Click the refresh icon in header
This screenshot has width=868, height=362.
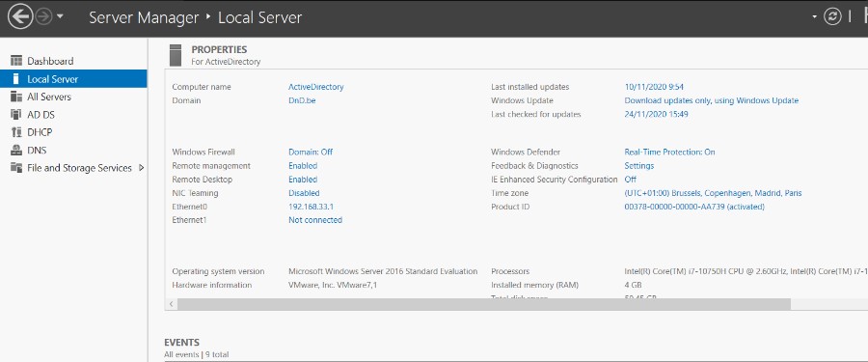832,17
